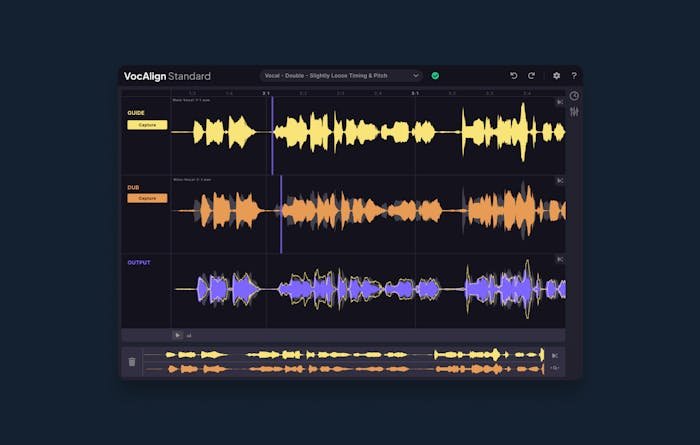
Task: Open the Vocal - Double preset dropdown
Action: [x=341, y=75]
